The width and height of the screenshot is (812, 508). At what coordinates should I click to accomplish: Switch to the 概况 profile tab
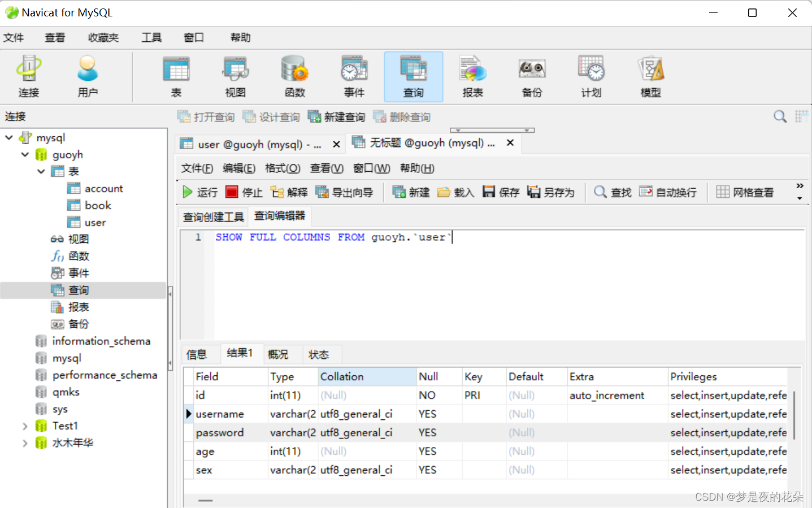pyautogui.click(x=278, y=354)
